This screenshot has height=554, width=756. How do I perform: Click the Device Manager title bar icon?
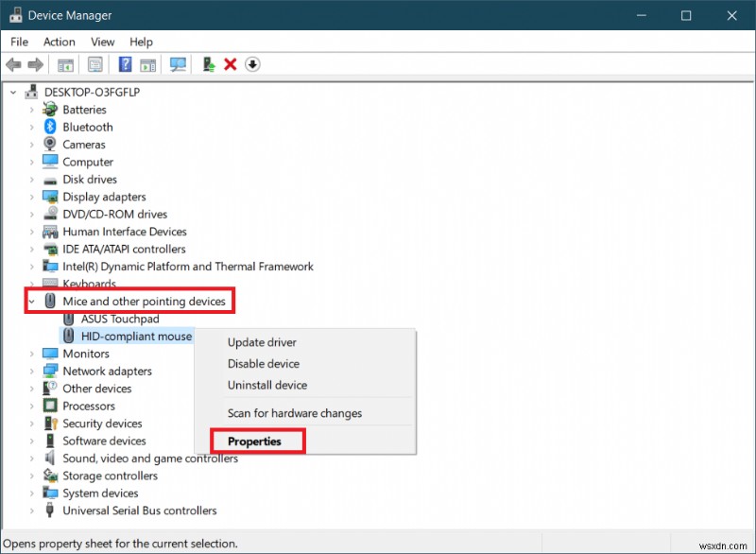(x=15, y=15)
